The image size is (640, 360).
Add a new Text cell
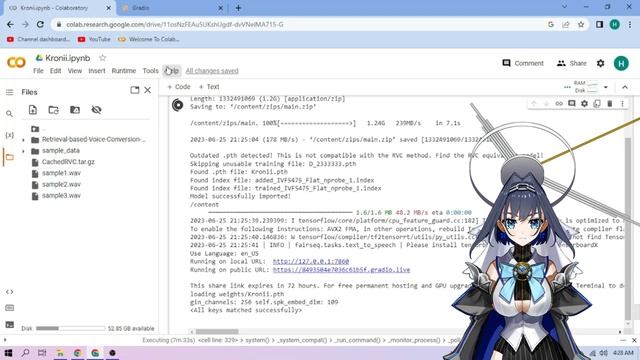point(209,87)
